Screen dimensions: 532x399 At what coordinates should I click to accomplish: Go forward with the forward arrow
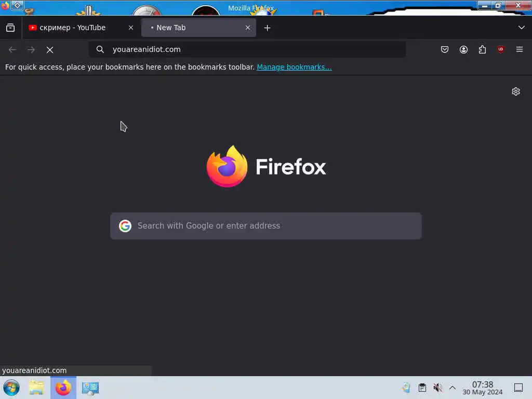31,50
